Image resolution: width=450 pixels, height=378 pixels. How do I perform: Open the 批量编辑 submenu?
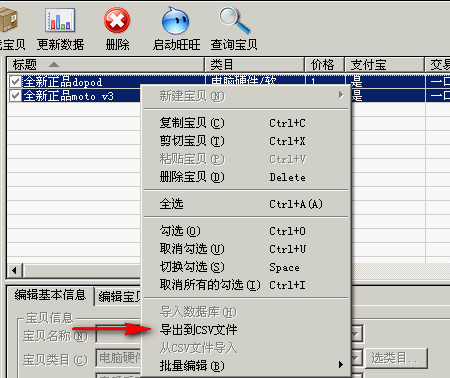[x=246, y=366]
